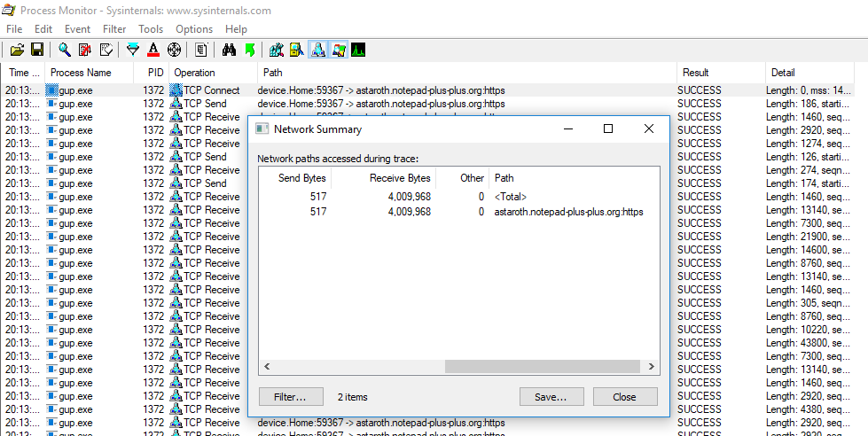
Task: Minimize the Network Summary dialog
Action: [568, 128]
